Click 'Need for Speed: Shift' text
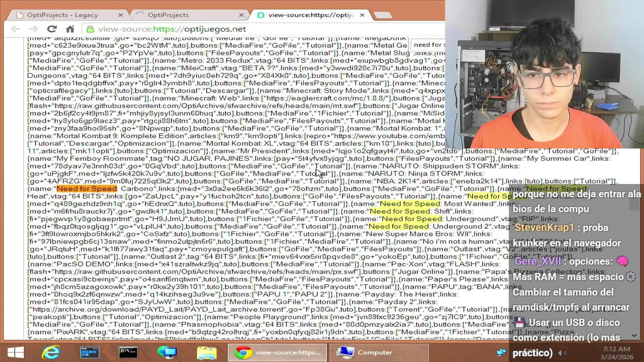Viewport: 644px width, 362px height. [411, 211]
